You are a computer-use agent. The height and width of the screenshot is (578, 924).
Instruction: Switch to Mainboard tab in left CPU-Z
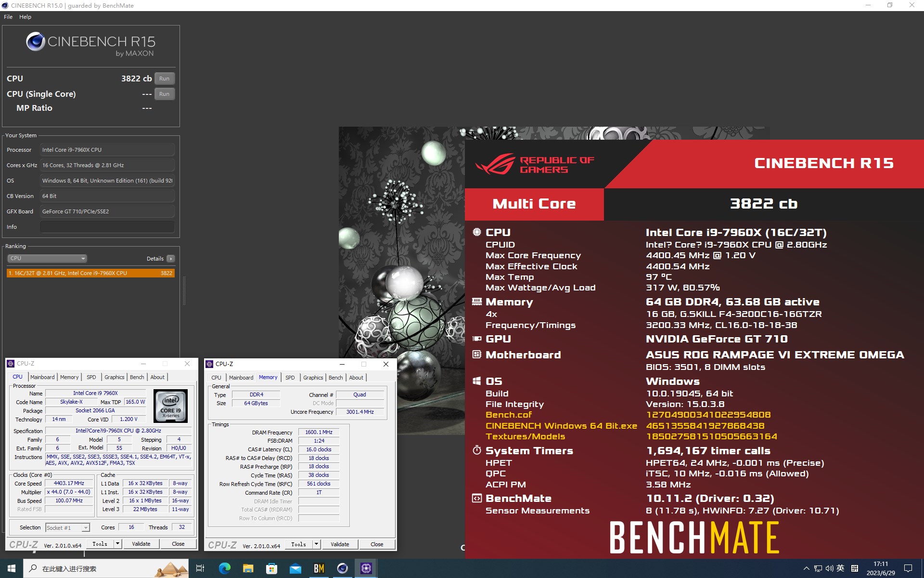[42, 377]
